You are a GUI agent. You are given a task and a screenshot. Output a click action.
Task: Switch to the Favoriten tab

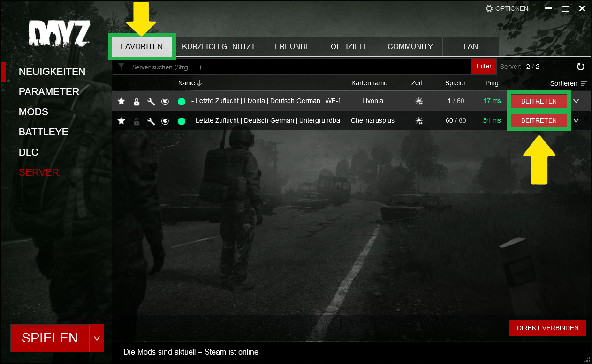coord(142,46)
